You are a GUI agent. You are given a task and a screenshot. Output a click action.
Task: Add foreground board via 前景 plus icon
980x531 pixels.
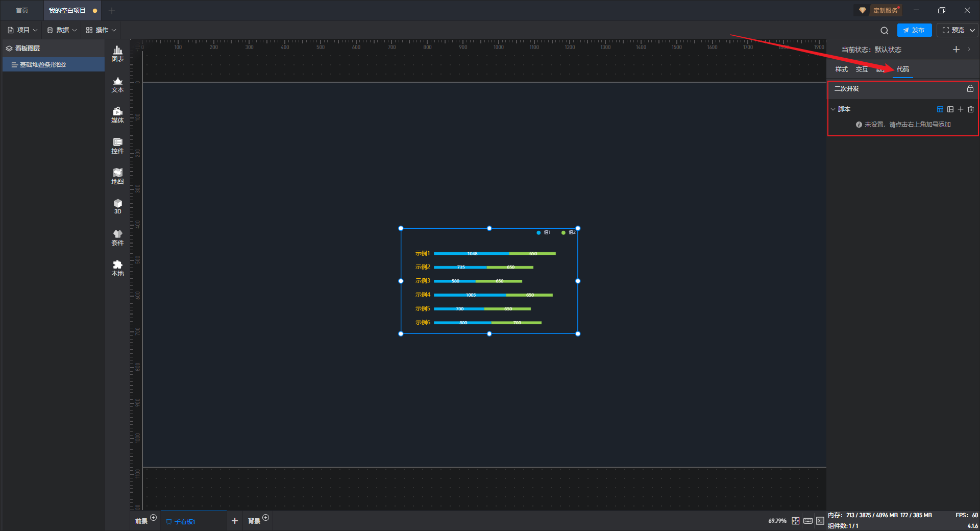tap(154, 518)
